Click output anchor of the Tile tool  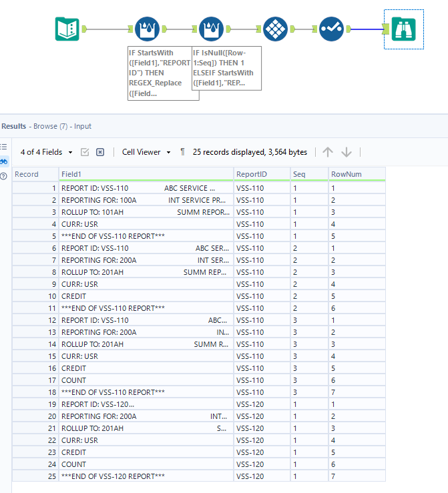coord(292,29)
